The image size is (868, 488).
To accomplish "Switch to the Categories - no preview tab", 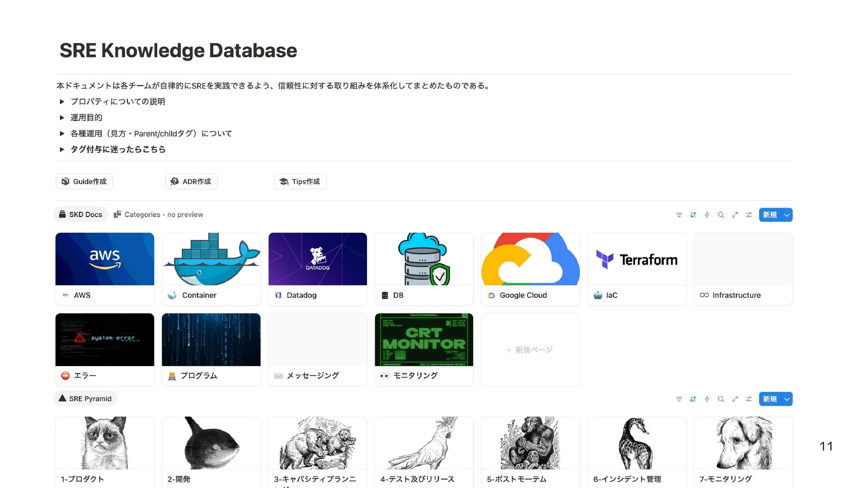I will click(x=158, y=214).
